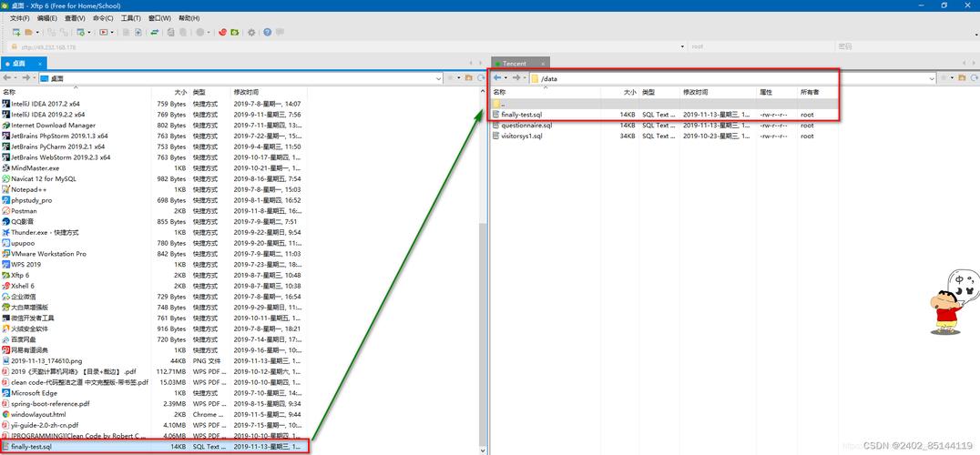Viewport: 980px width, 455px height.
Task: Click the password input field
Action: pyautogui.click(x=902, y=46)
